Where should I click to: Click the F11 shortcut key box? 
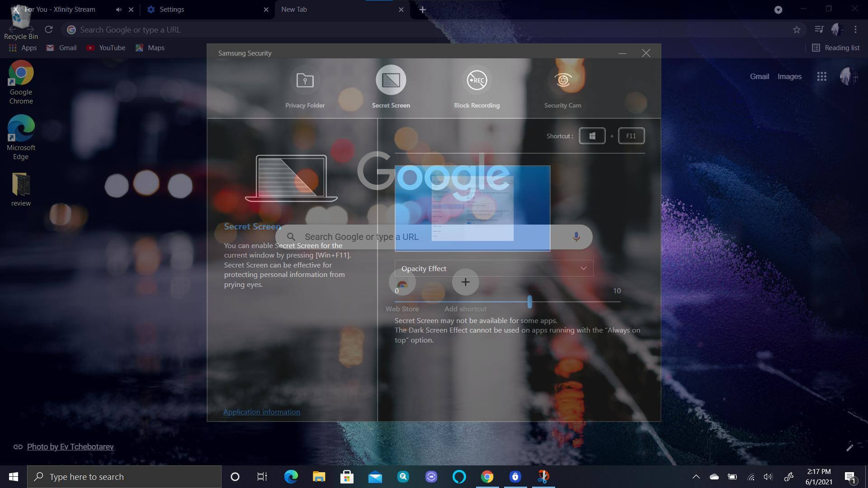[x=631, y=136]
